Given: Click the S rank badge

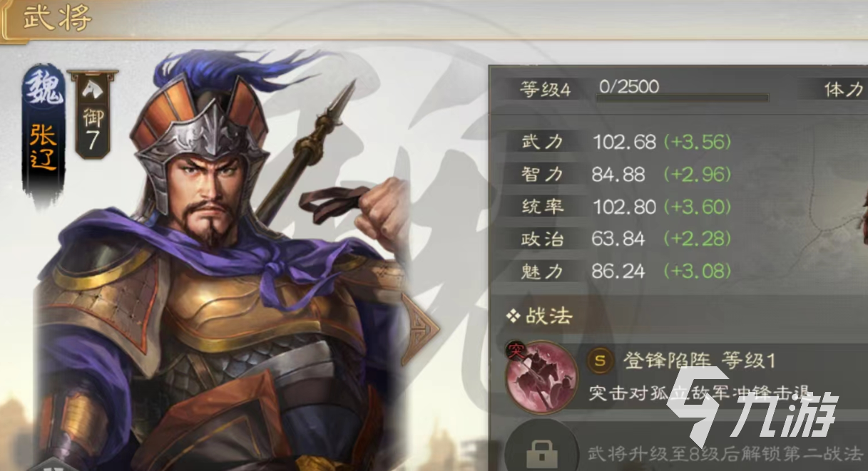Looking at the screenshot, I should point(600,361).
